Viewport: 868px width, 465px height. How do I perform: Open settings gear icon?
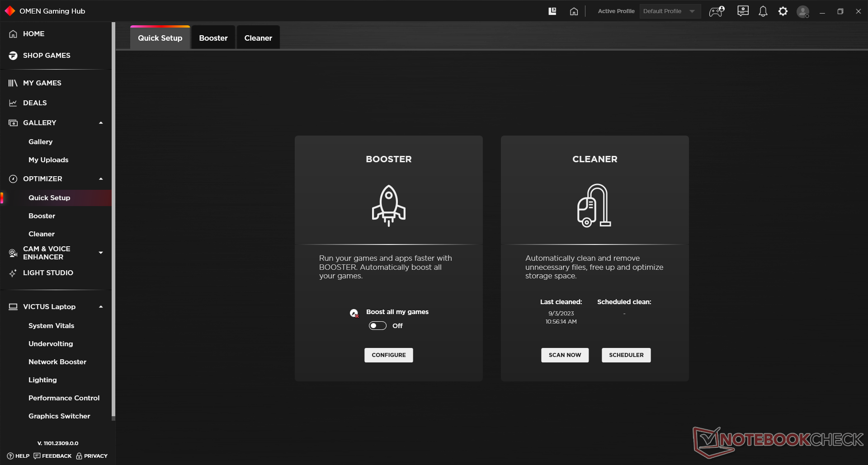pos(783,11)
